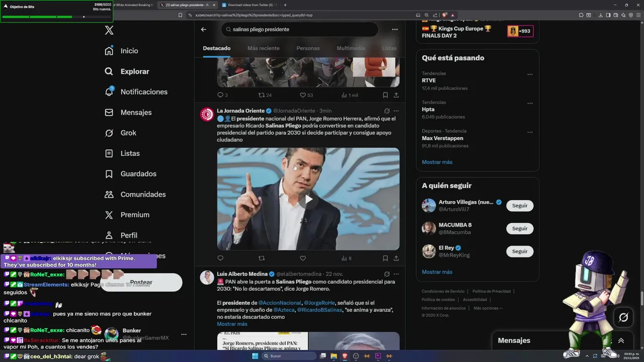644x362 pixels.
Task: Click Grok icon on La Jornada post
Action: point(387,111)
